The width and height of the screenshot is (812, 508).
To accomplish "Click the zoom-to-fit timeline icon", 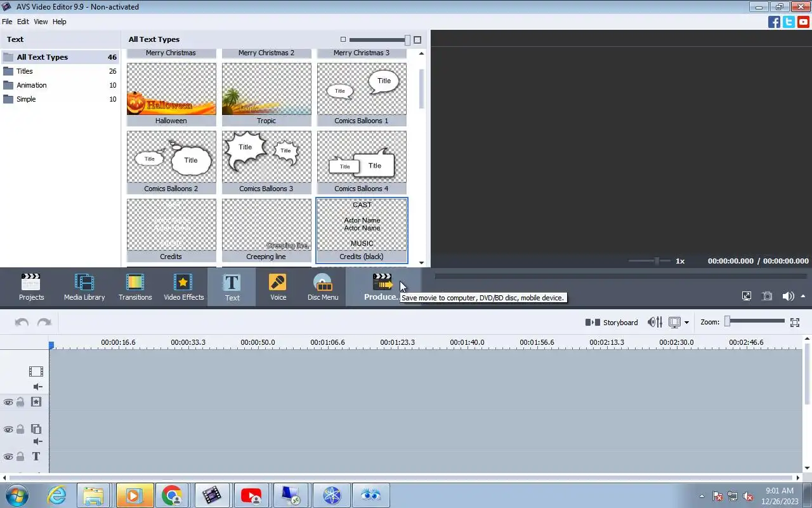I will [795, 323].
